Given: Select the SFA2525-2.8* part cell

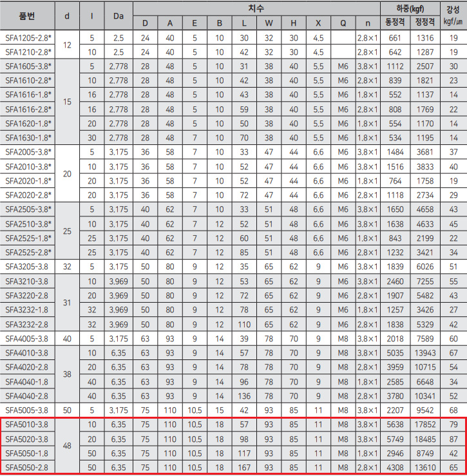Looking at the screenshot, I should 28,251.
